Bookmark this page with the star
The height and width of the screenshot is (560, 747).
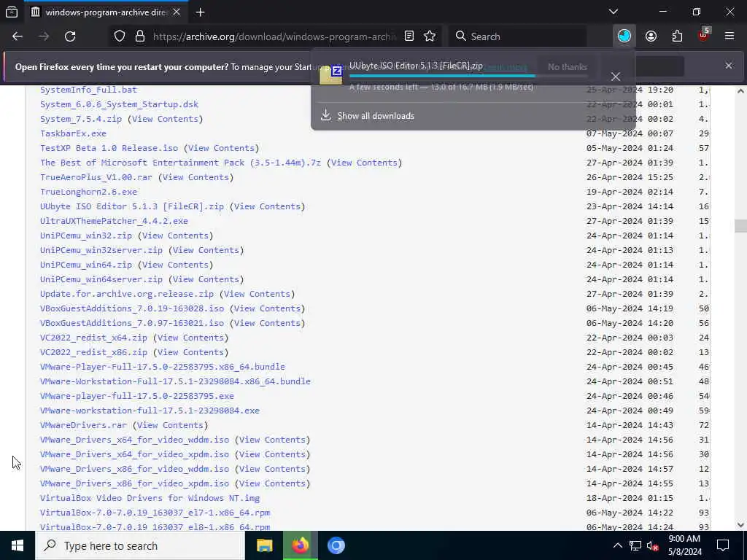[430, 36]
